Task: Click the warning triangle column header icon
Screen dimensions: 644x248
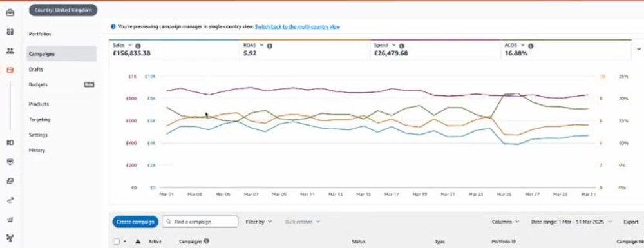Action: coord(138,242)
